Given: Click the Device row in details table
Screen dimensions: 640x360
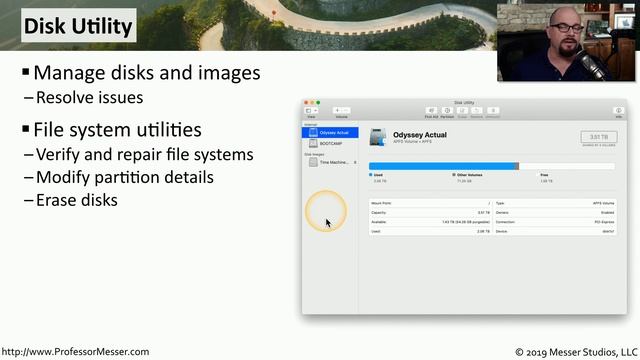Looking at the screenshot, I should [555, 231].
